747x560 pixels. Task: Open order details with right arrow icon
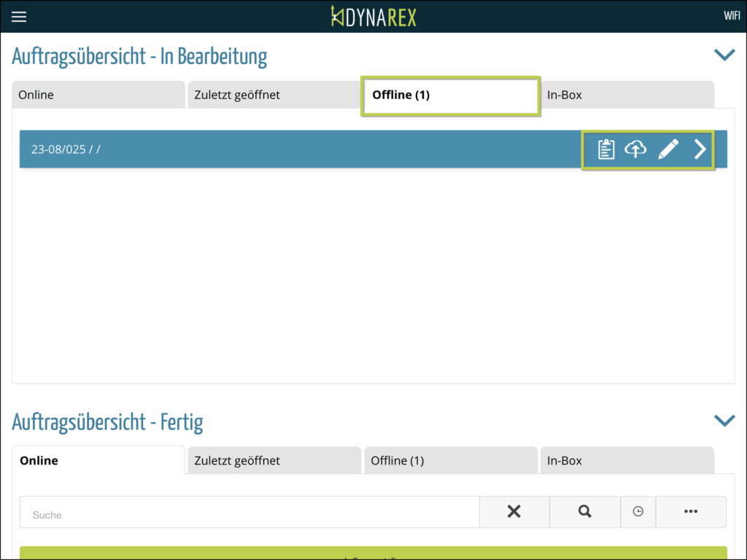pyautogui.click(x=700, y=149)
